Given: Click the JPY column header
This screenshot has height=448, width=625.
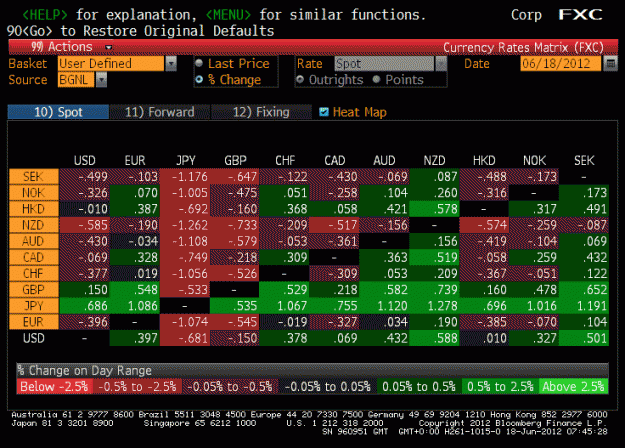Looking at the screenshot, I should coord(186,161).
